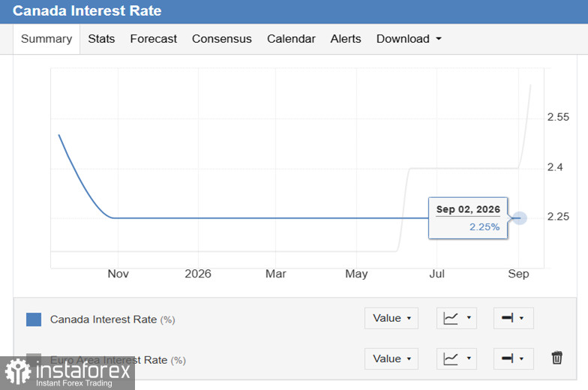The width and height of the screenshot is (588, 390).
Task: Click the Canada Interest Rate page title
Action: tap(87, 10)
